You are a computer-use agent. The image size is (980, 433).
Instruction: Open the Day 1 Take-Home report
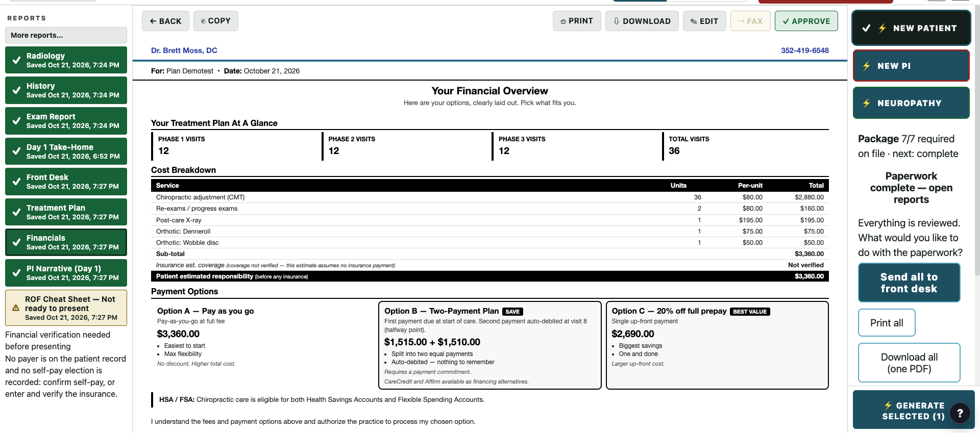coord(66,151)
